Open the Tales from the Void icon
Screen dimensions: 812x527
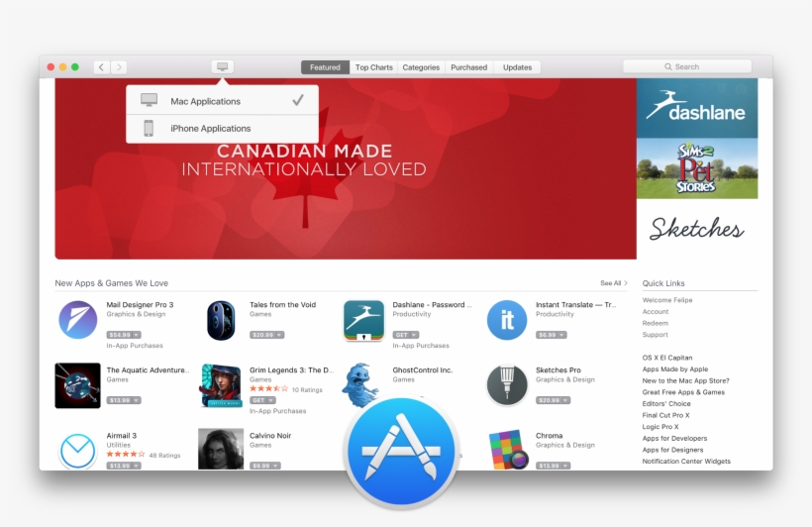(221, 320)
